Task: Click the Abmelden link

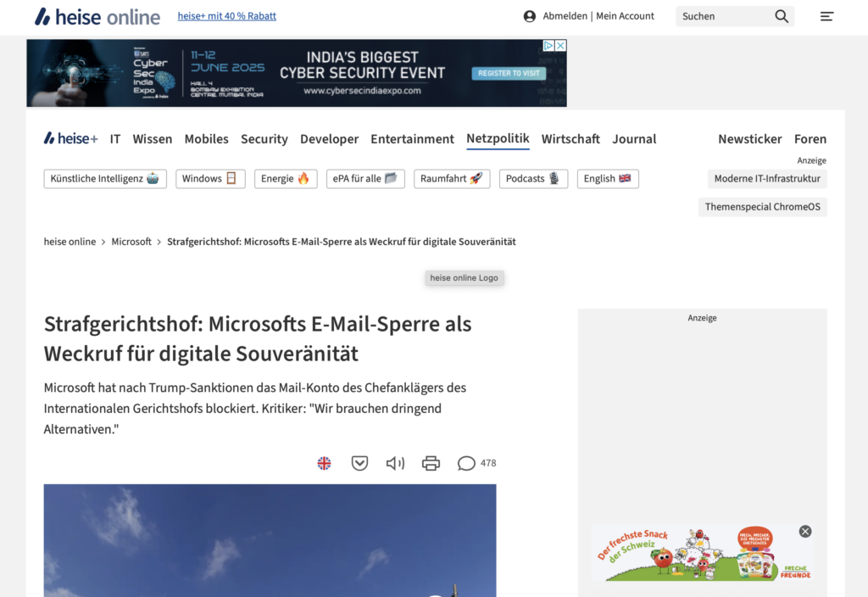Action: [x=565, y=16]
